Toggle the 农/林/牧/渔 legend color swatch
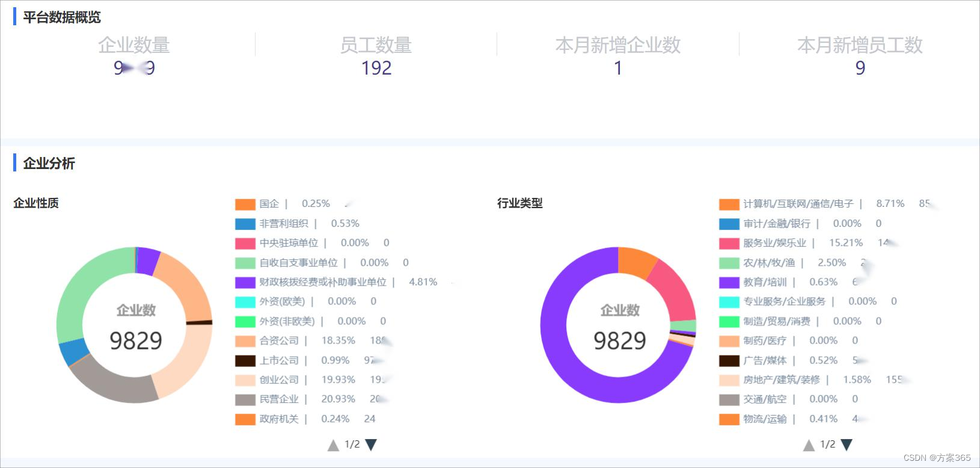 pos(729,263)
